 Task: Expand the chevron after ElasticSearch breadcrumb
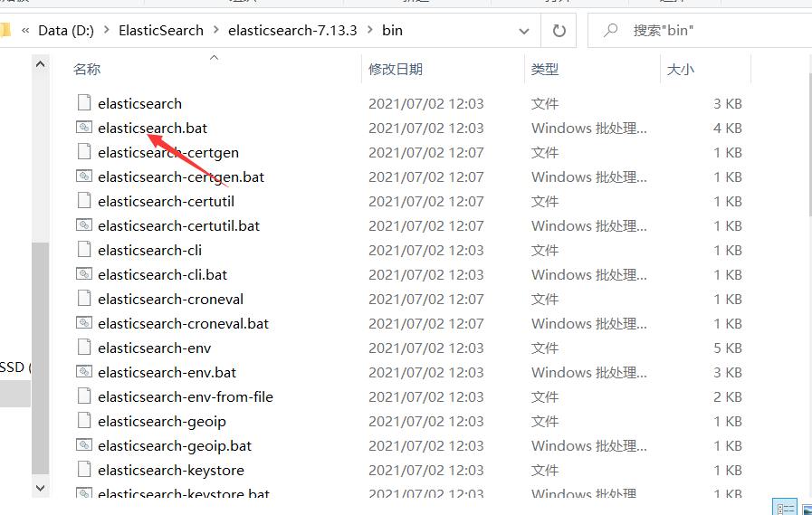216,30
